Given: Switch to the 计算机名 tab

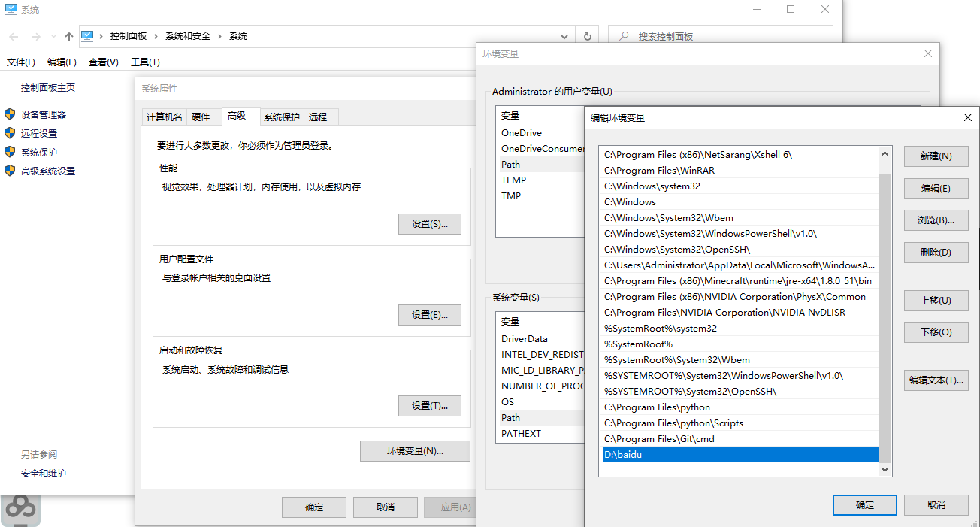Looking at the screenshot, I should pos(164,117).
